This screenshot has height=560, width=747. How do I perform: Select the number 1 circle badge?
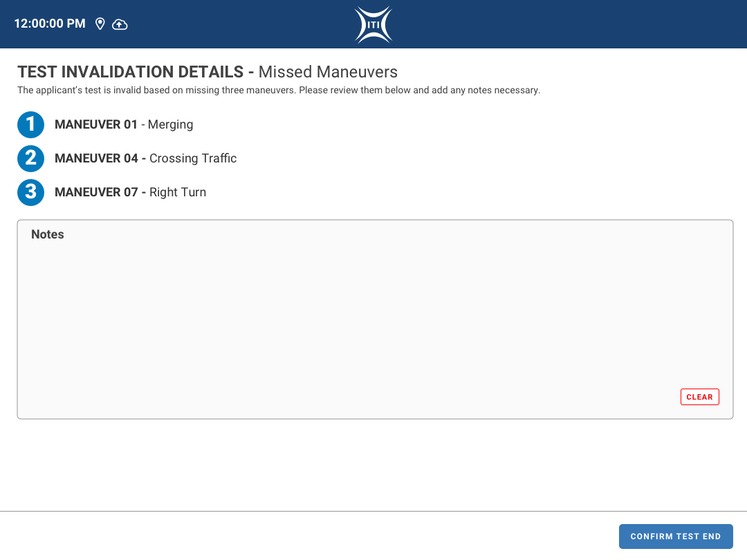(30, 125)
